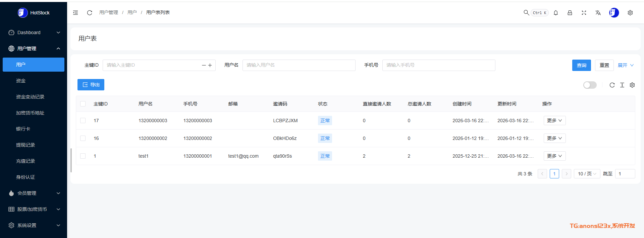Collapse the sidebar menu icon
Screen dimensions: 644x238
[75, 13]
